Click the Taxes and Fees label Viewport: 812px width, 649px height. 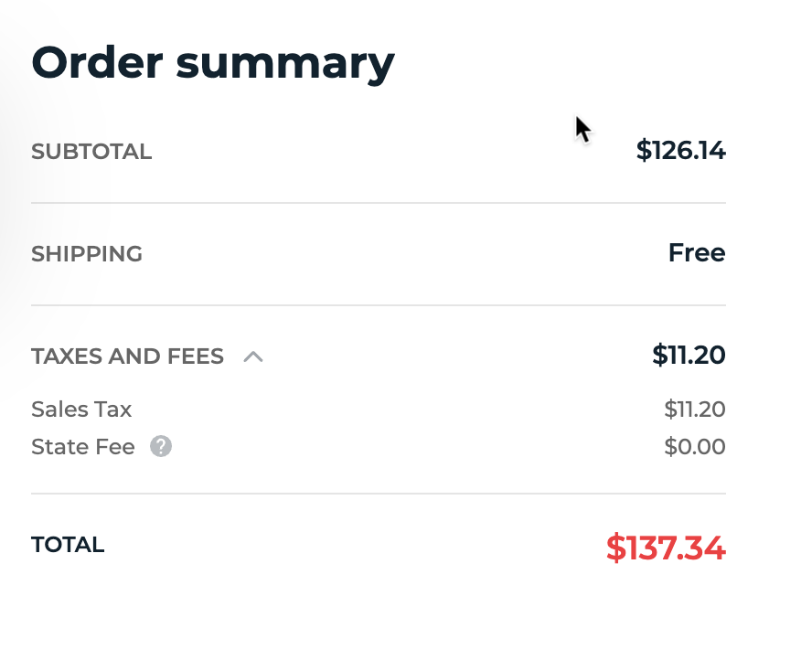coord(127,356)
